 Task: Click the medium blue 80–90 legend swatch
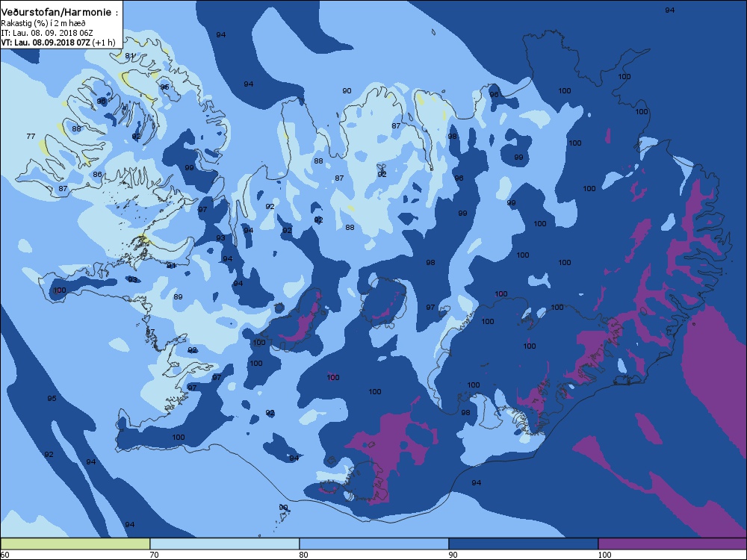374,544
